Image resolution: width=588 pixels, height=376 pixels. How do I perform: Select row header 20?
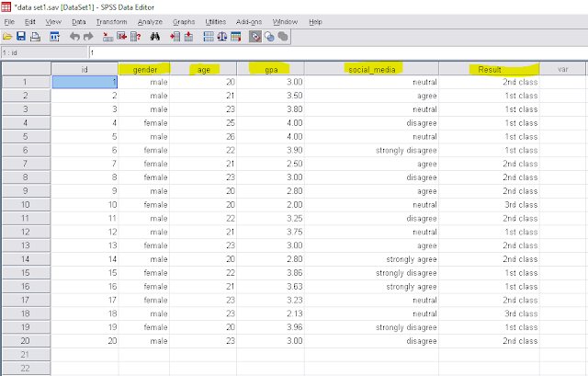click(x=26, y=341)
